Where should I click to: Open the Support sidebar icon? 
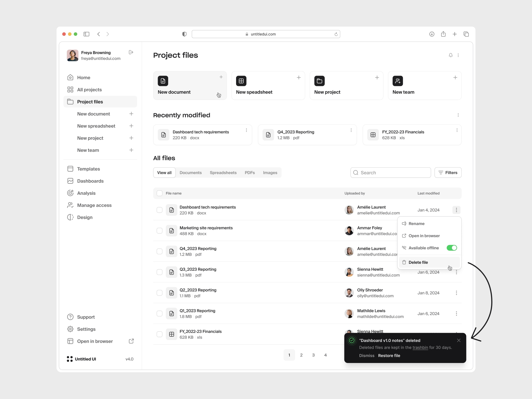[x=70, y=317]
